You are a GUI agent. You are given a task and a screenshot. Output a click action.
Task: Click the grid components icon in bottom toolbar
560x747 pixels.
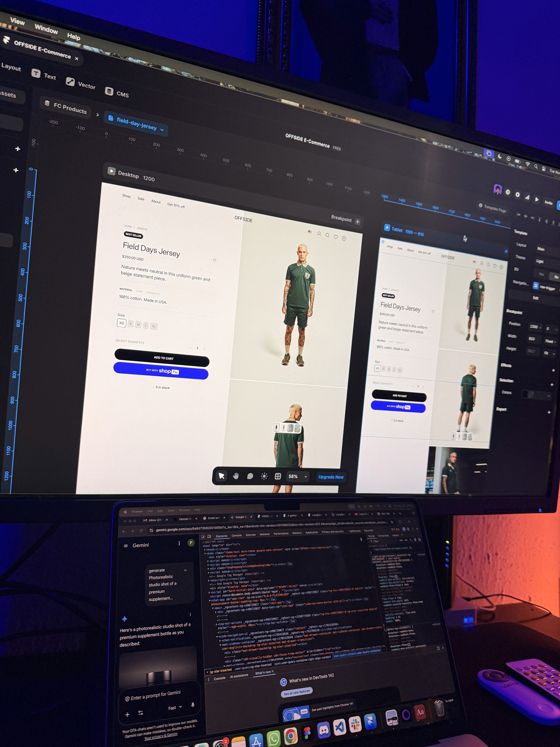pyautogui.click(x=278, y=476)
